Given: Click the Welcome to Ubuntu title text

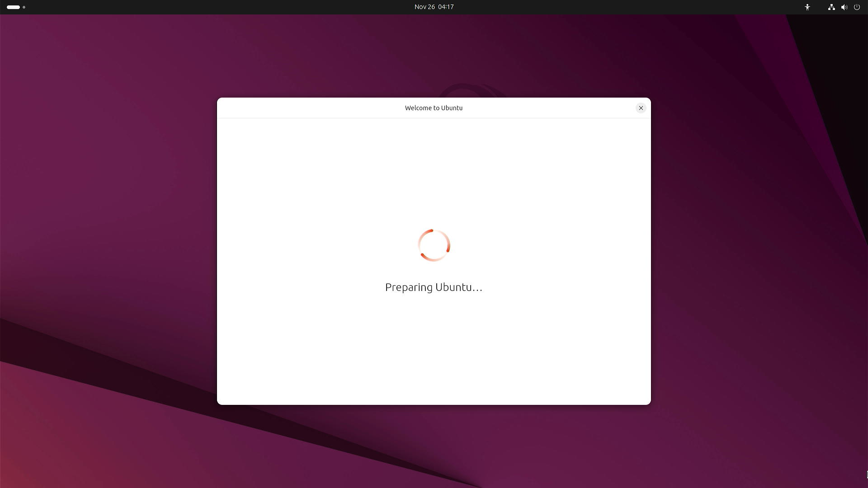Looking at the screenshot, I should pos(434,108).
